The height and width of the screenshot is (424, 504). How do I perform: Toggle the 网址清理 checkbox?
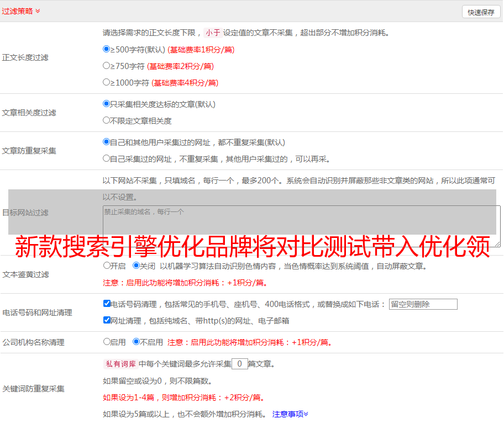(x=107, y=320)
